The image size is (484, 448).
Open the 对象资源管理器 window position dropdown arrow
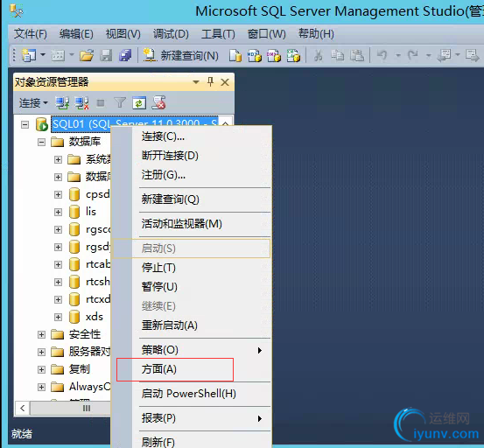(196, 82)
